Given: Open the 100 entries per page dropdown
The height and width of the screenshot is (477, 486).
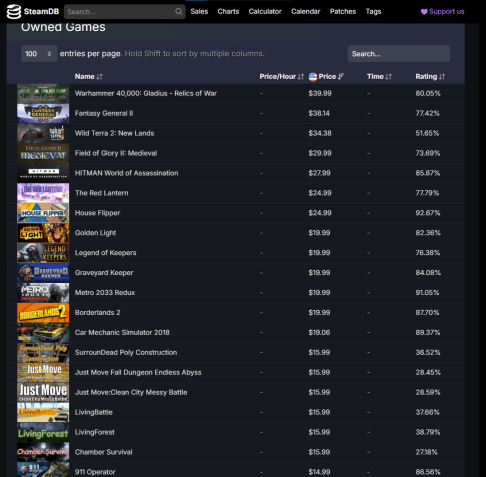Looking at the screenshot, I should (x=39, y=54).
